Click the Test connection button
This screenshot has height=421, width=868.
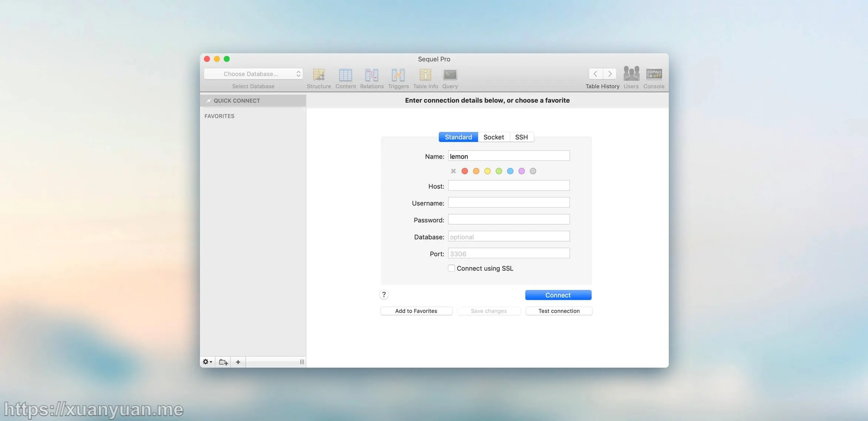click(559, 311)
